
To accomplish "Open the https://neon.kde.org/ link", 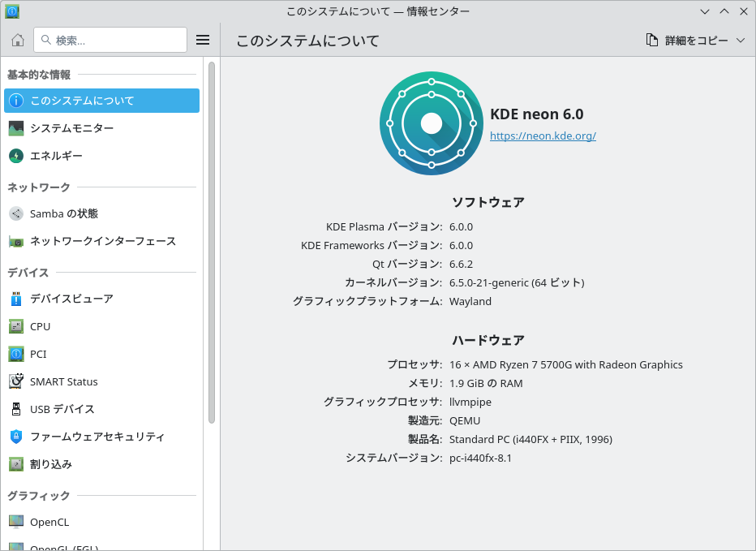I will click(543, 136).
